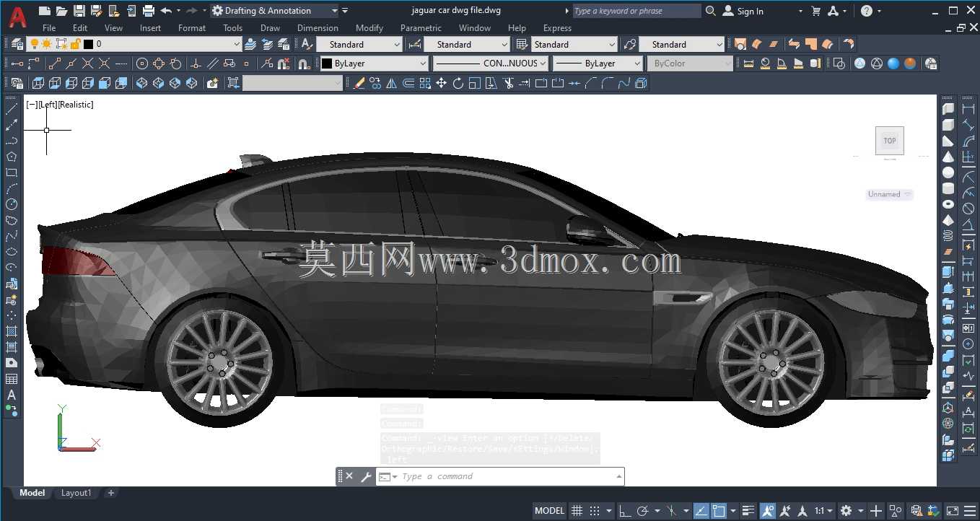Click Sign In
This screenshot has height=521, width=980.
point(743,11)
